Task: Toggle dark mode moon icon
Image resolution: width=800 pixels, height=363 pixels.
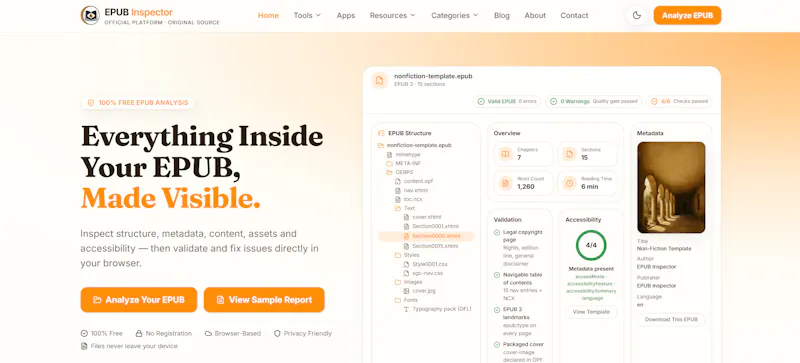Action: [637, 15]
